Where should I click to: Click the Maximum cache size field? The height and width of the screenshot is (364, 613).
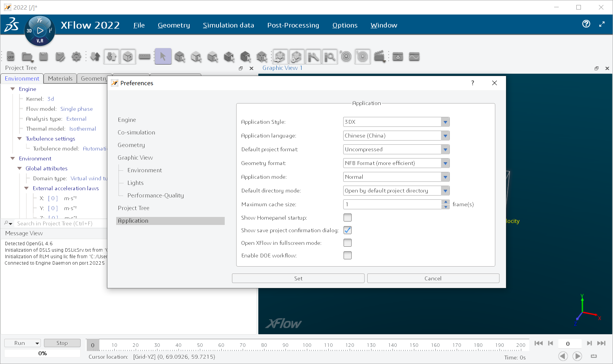(x=392, y=204)
